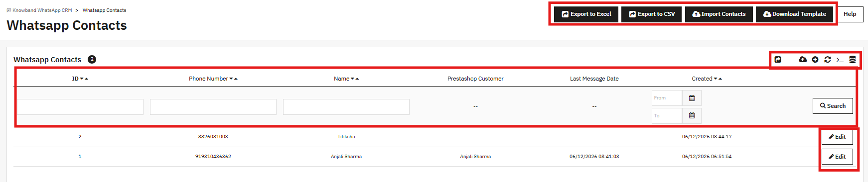The height and width of the screenshot is (182, 868).
Task: Edit the Anjali Sharma contact row
Action: coord(837,157)
